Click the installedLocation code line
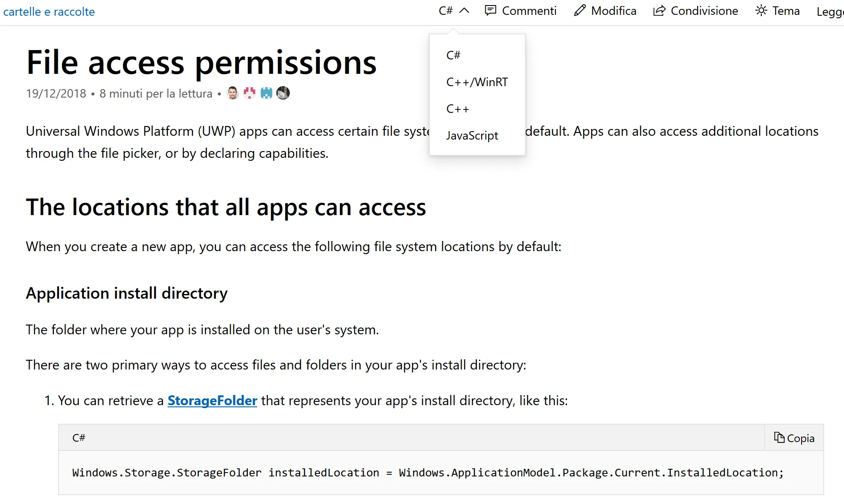 tap(428, 473)
